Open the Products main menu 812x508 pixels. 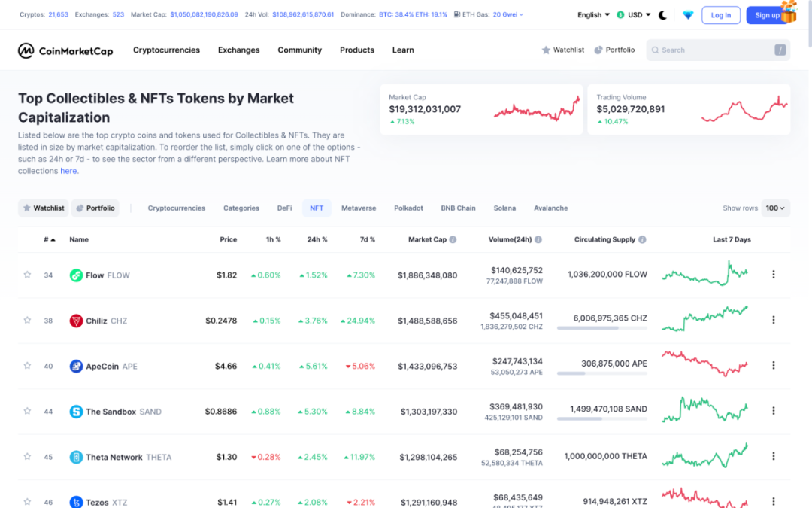pyautogui.click(x=357, y=50)
